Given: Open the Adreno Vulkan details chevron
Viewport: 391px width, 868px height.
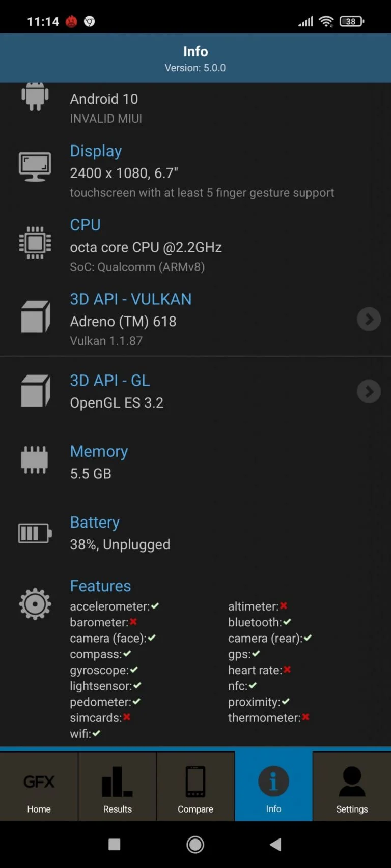Looking at the screenshot, I should click(369, 319).
